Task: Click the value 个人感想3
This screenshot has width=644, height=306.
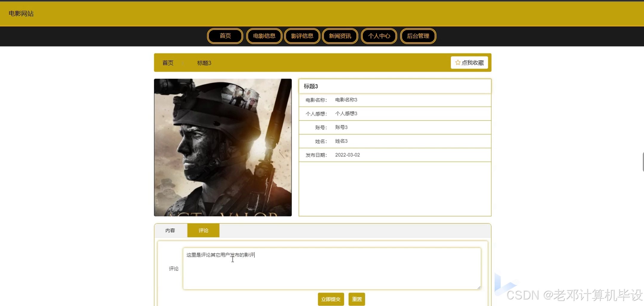Action: pyautogui.click(x=346, y=113)
